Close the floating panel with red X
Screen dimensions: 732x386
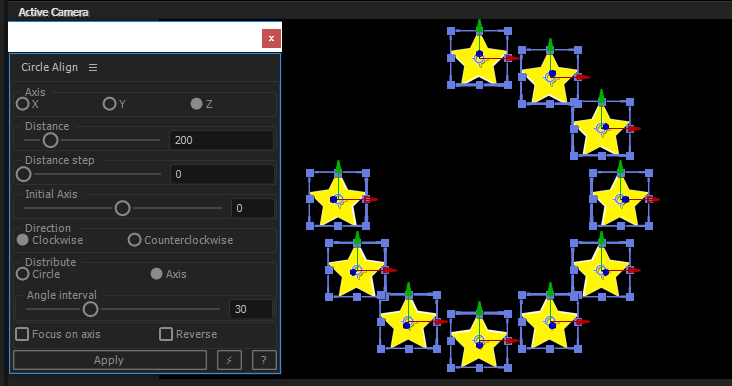coord(271,38)
